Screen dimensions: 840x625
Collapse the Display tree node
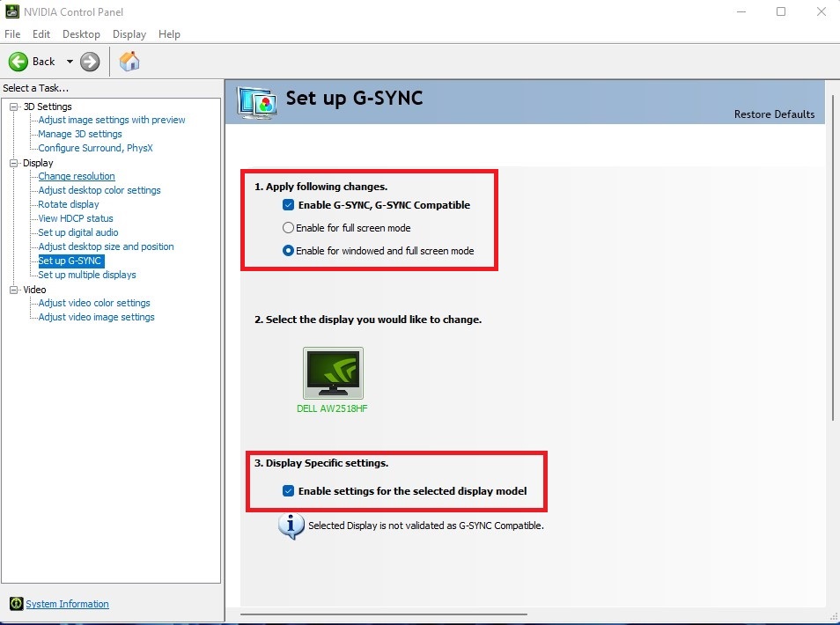pyautogui.click(x=14, y=163)
